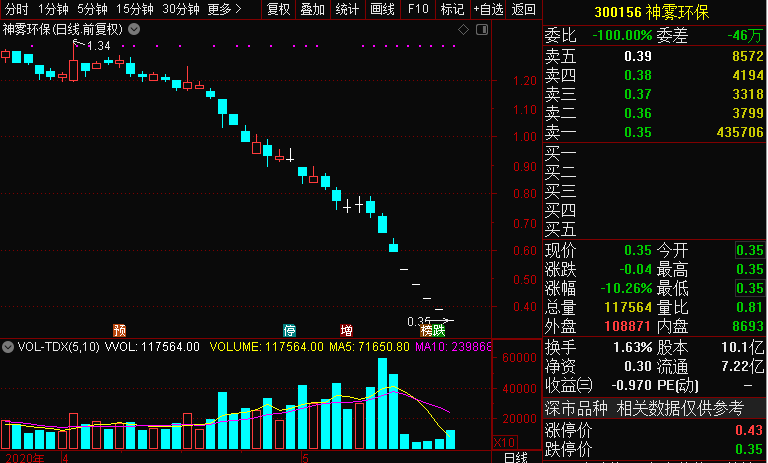Screen dimensions: 768x463
Task: Switch to 分时 intraday view
Action: point(16,9)
